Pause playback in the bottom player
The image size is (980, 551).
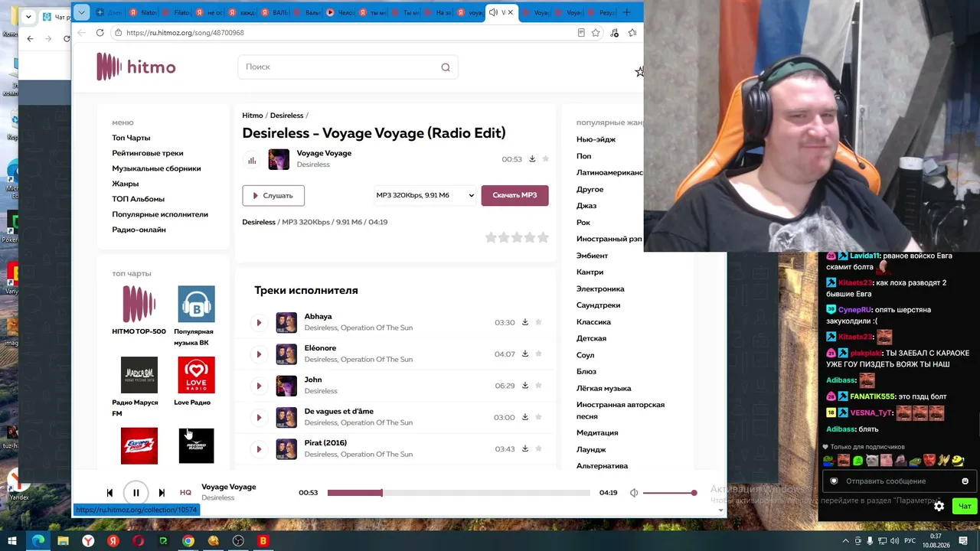coord(136,493)
